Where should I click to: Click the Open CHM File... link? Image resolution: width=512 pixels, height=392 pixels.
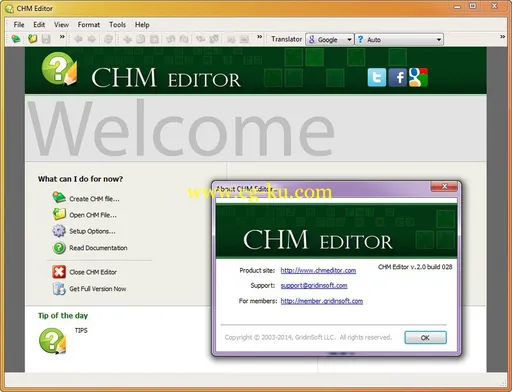[x=93, y=215]
